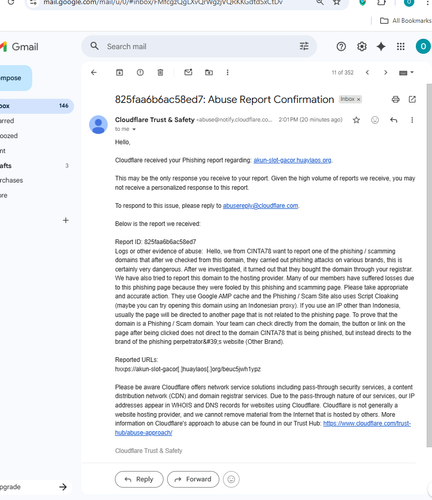Screen dimensions: 432x500
Task: Report spam icon in toolbar
Action: (x=140, y=72)
